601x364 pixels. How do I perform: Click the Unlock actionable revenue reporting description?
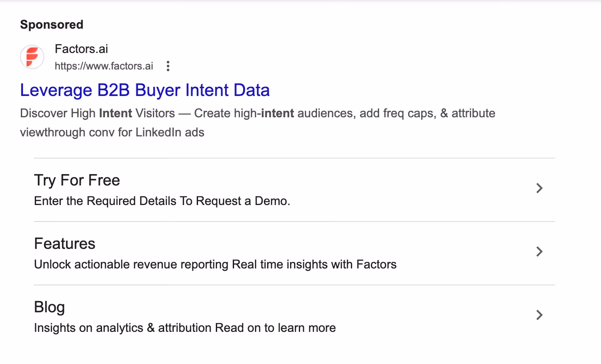(x=215, y=265)
